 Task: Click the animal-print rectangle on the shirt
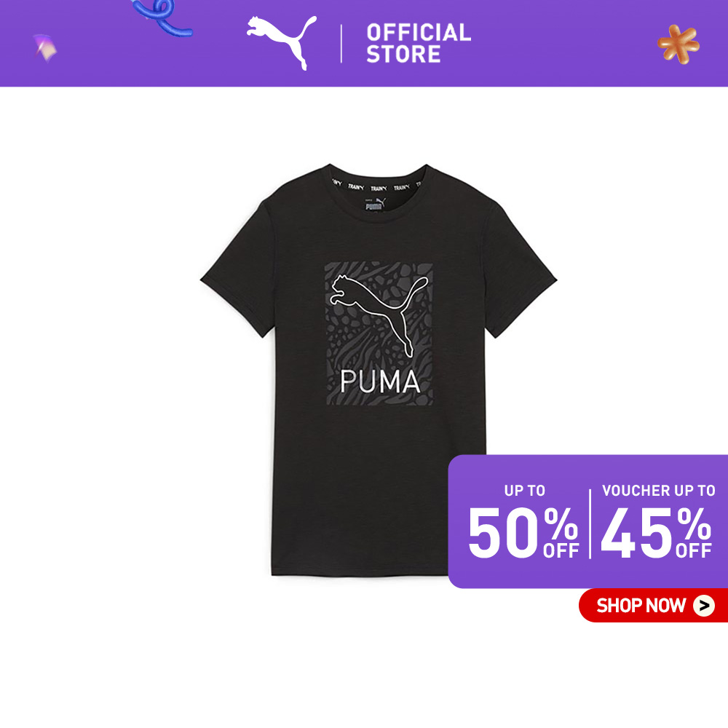[x=379, y=333]
